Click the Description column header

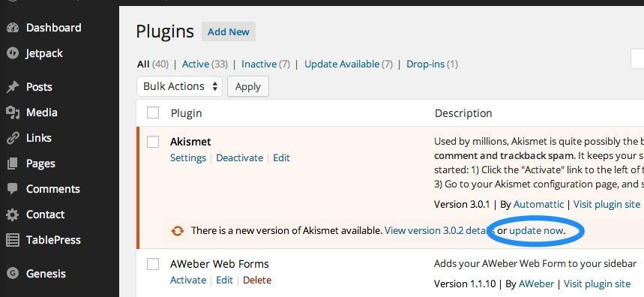coord(463,113)
